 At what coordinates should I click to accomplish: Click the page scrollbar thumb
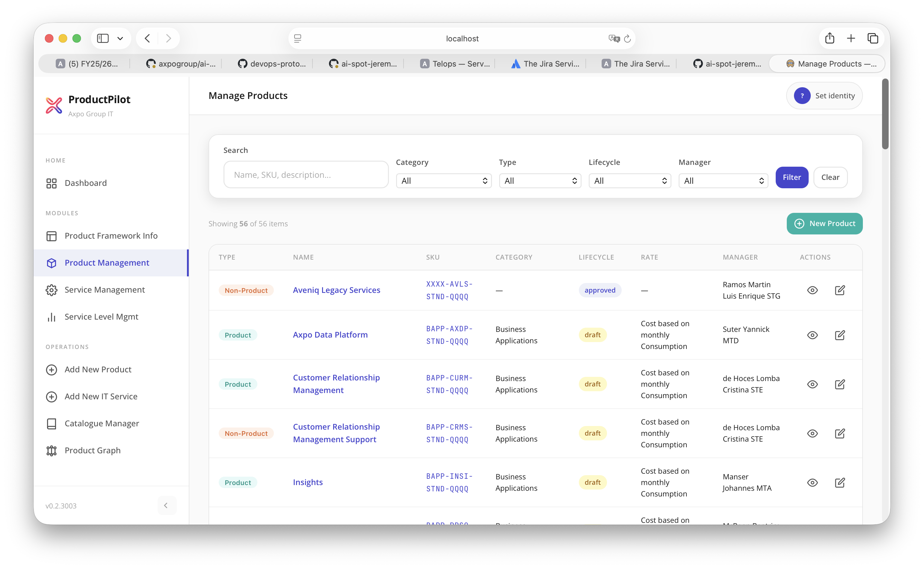coord(885,114)
